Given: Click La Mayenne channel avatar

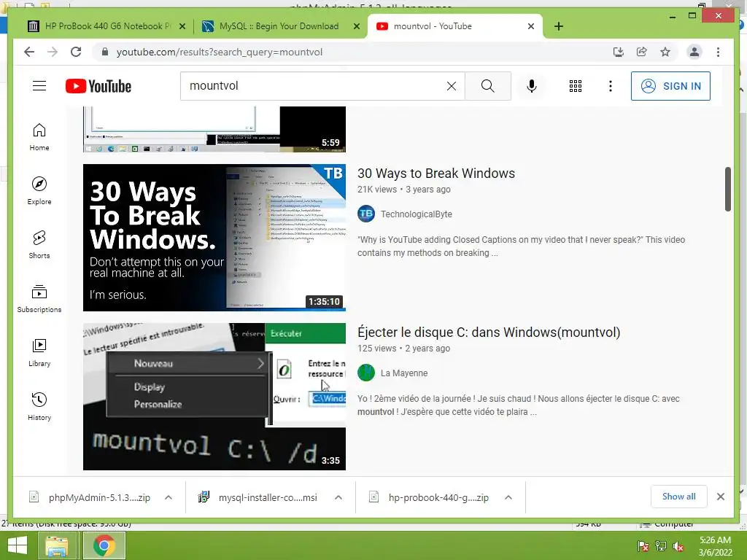Looking at the screenshot, I should (366, 373).
